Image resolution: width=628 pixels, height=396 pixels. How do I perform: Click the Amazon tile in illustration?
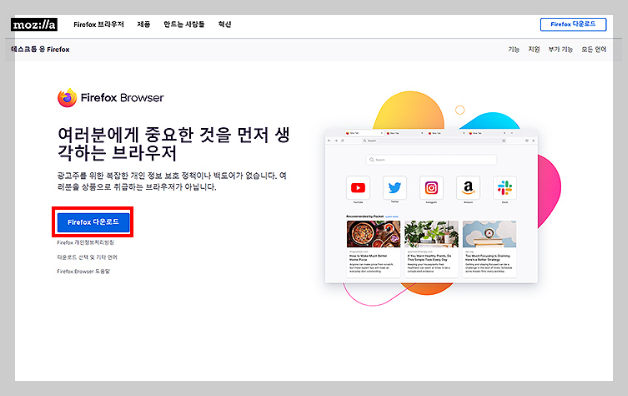[x=468, y=187]
